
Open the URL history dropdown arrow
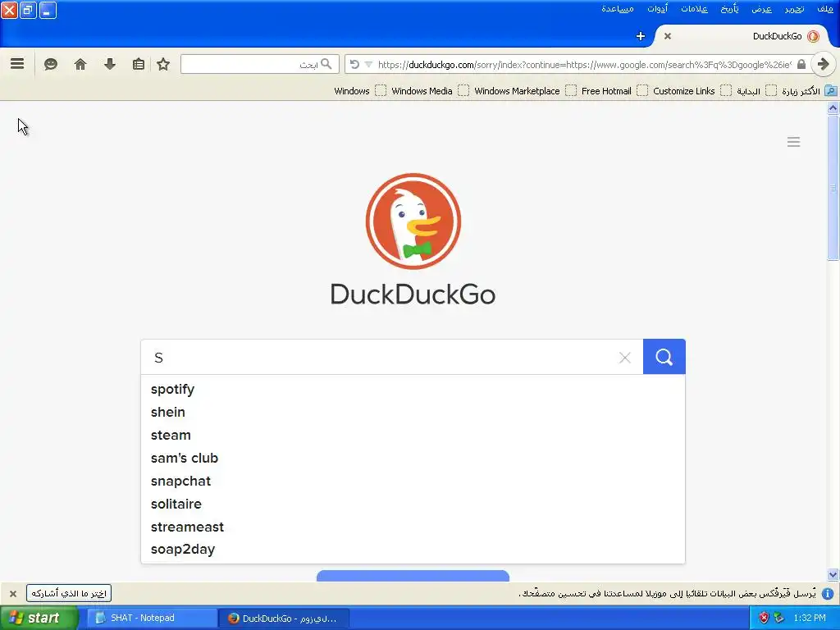coord(368,64)
